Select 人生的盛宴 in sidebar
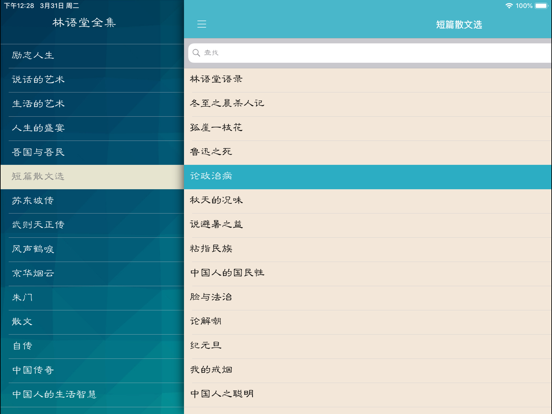The image size is (552, 414). 92,128
